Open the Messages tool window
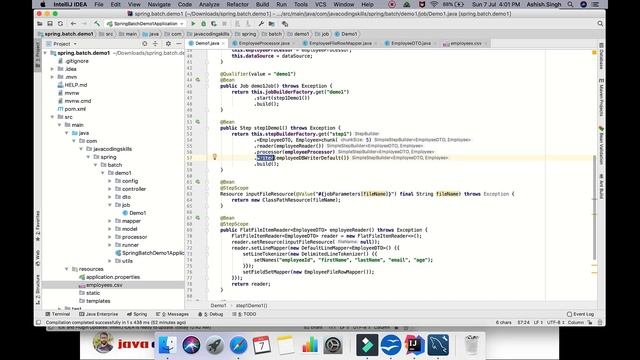 (172, 314)
